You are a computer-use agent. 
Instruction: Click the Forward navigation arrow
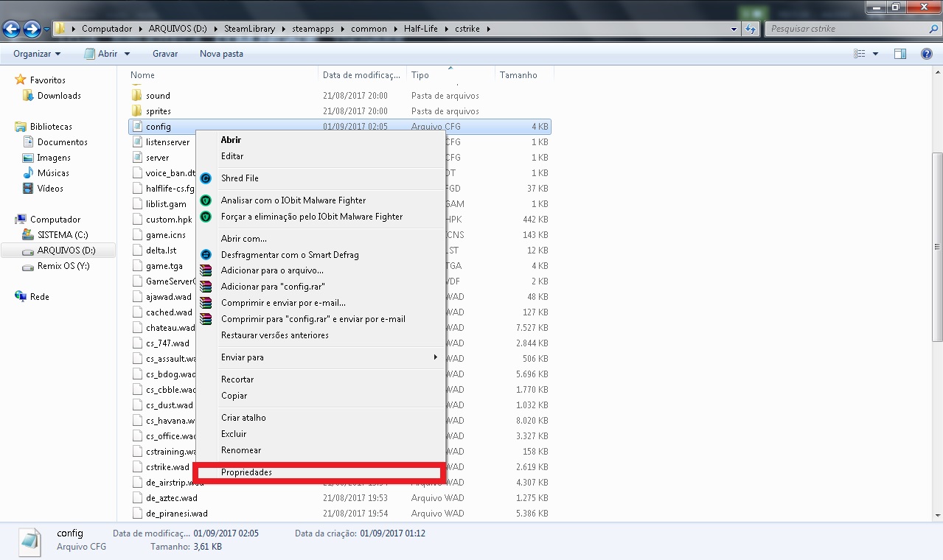click(x=32, y=29)
